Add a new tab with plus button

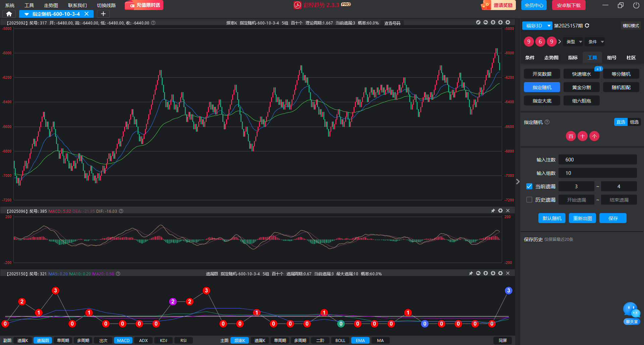[103, 14]
